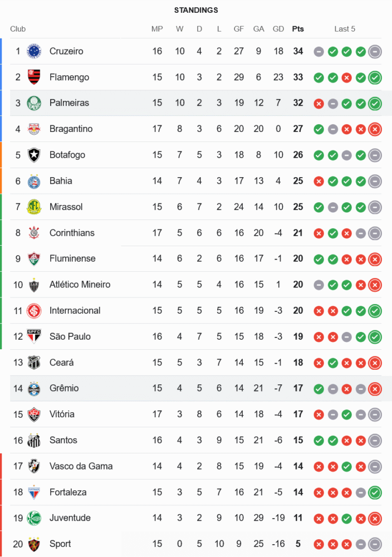
Task: Click the Botafogo club crest icon
Action: [35, 155]
